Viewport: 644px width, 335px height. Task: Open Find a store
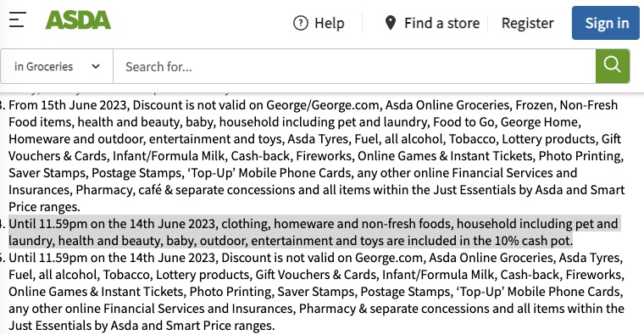432,23
